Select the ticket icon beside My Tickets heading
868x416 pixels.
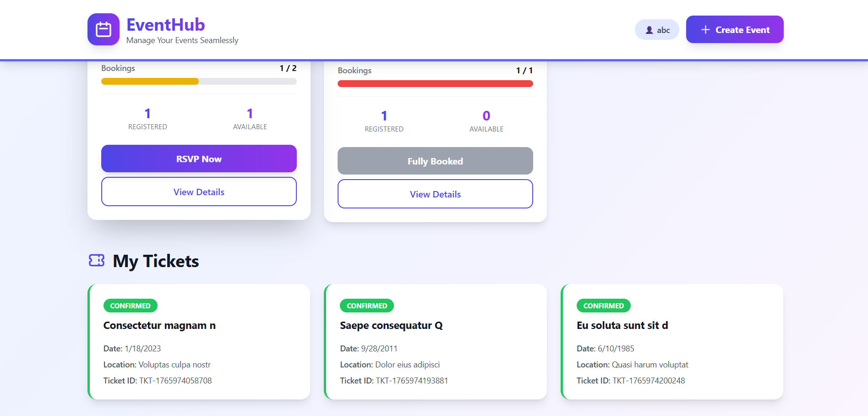pyautogui.click(x=96, y=260)
